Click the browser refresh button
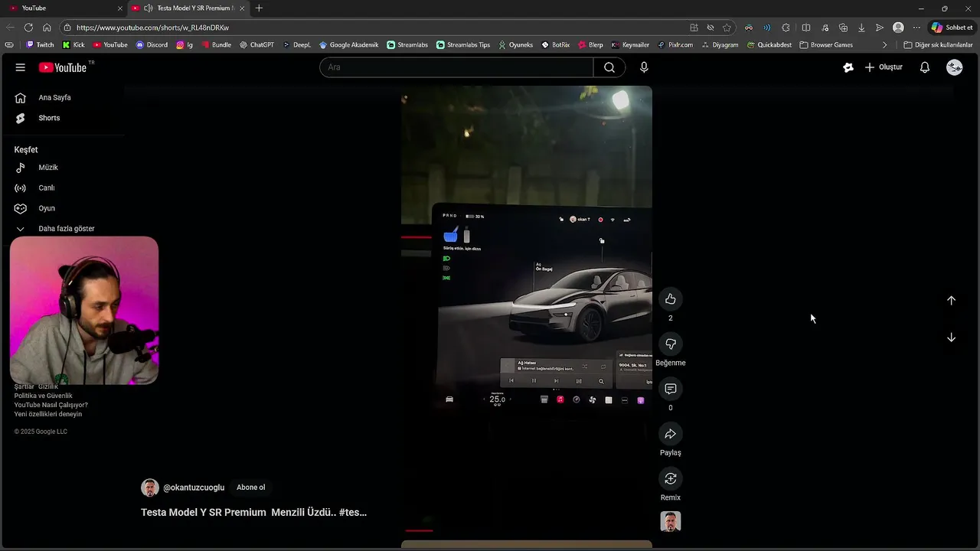 [x=28, y=28]
